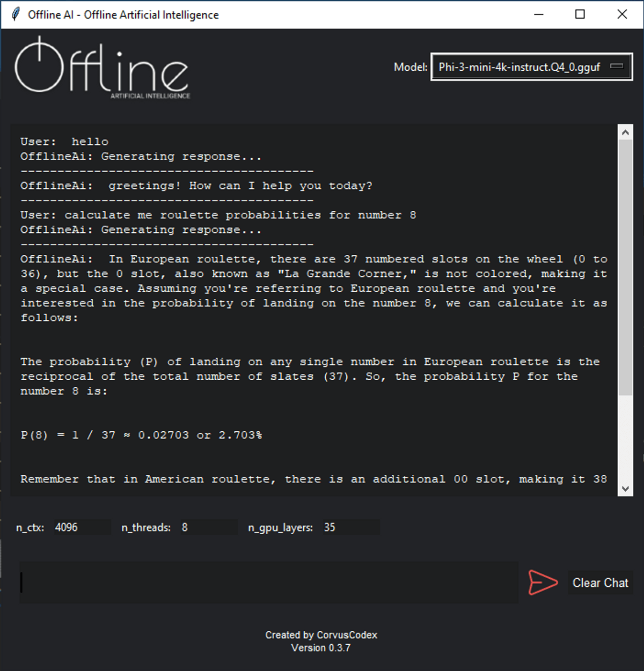Screen dimensions: 644x671
Task: Click the 'n_gpu_layers:' label
Action: coord(280,527)
